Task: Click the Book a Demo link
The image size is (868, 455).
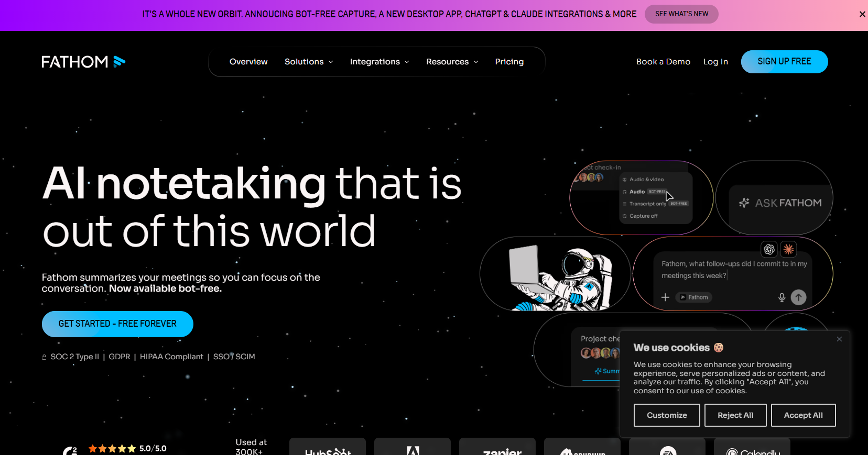Action: [x=663, y=62]
